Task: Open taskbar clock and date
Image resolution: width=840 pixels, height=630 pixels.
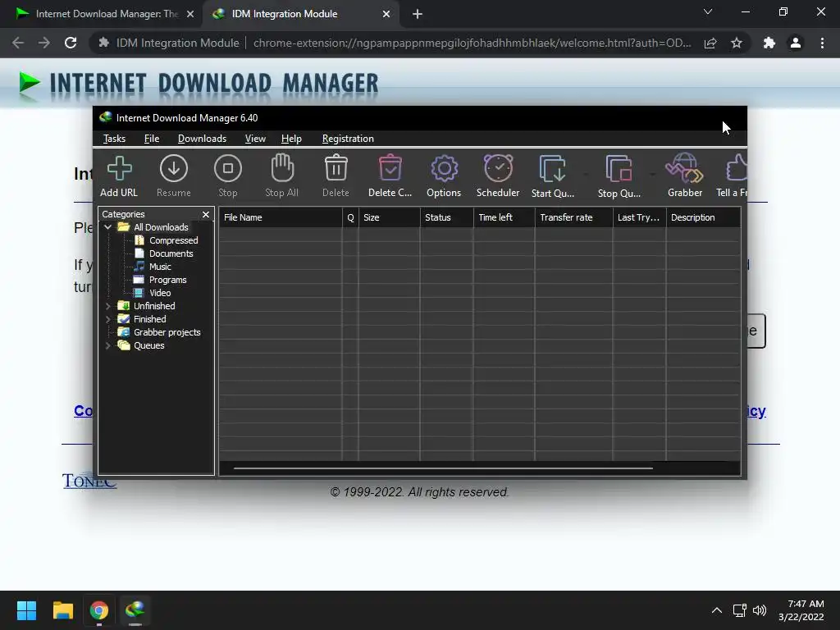Action: click(x=801, y=610)
